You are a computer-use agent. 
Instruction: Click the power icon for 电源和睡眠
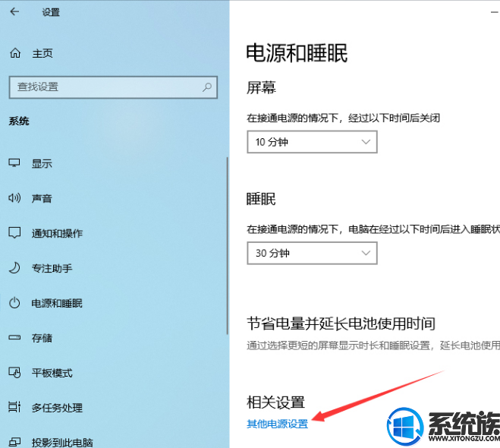point(14,303)
